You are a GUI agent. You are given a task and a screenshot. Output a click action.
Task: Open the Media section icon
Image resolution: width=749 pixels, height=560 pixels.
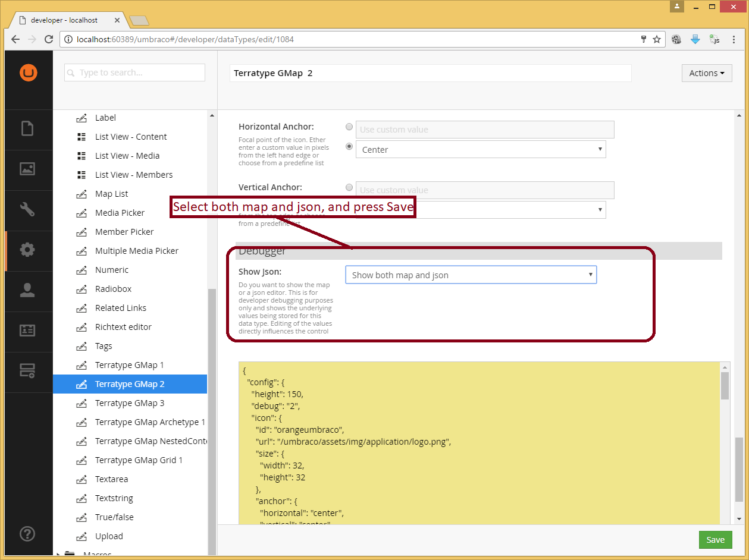[x=27, y=169]
